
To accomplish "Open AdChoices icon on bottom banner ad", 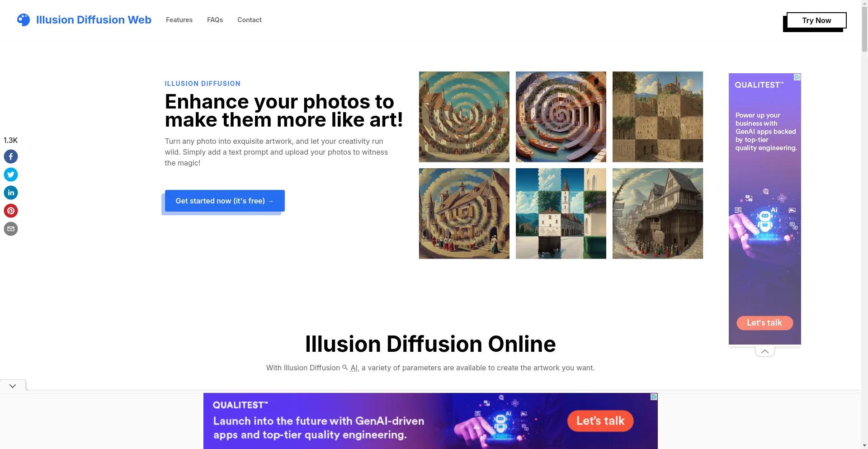I will pos(654,397).
